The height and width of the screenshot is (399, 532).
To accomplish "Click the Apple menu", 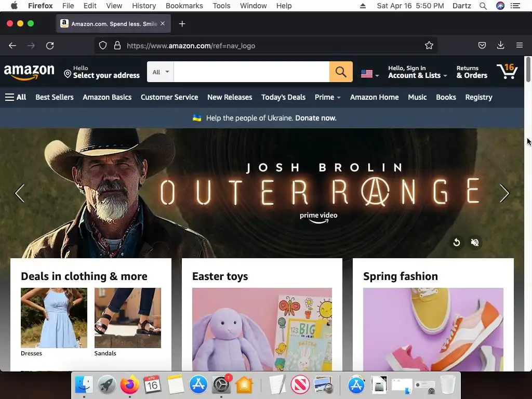I will click(x=14, y=6).
